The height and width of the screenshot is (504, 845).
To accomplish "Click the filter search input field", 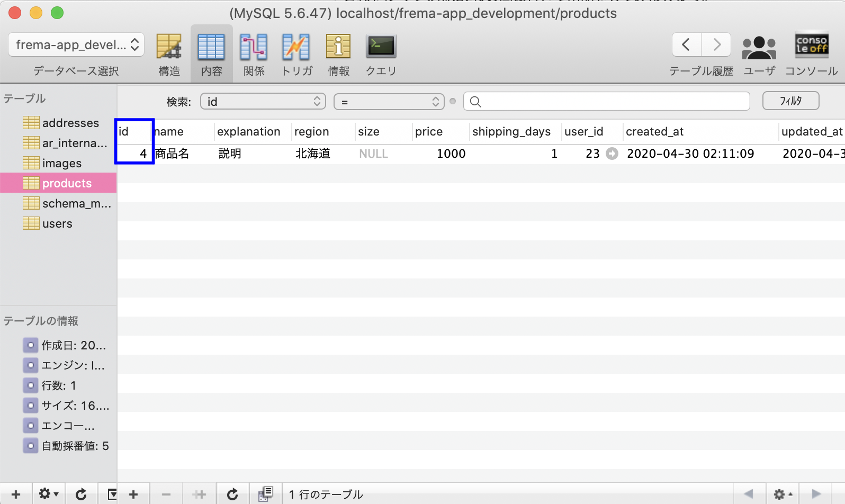I will click(607, 101).
